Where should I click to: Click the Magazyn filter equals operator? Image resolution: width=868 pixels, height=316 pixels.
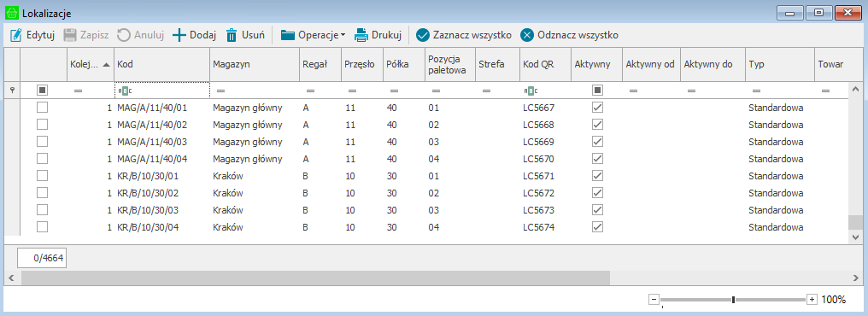221,91
